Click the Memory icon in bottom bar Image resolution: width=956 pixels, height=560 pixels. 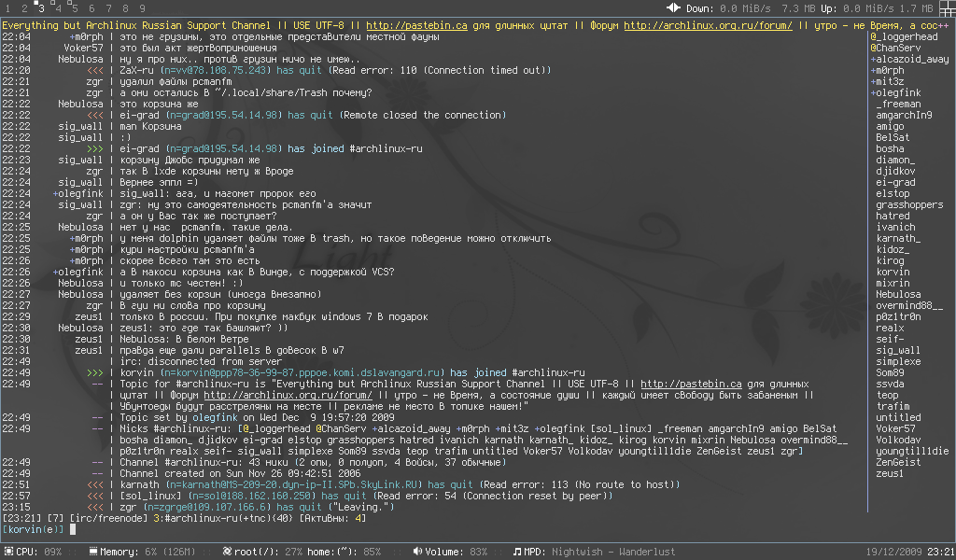point(93,552)
